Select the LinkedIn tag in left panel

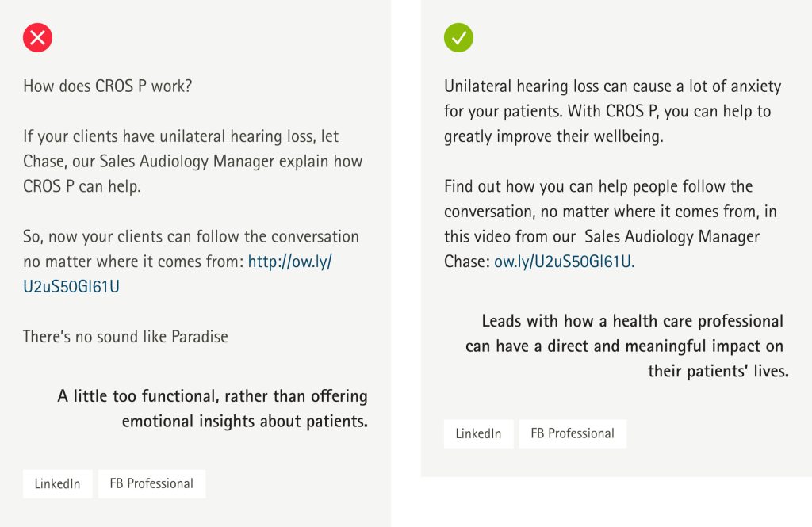(x=57, y=483)
